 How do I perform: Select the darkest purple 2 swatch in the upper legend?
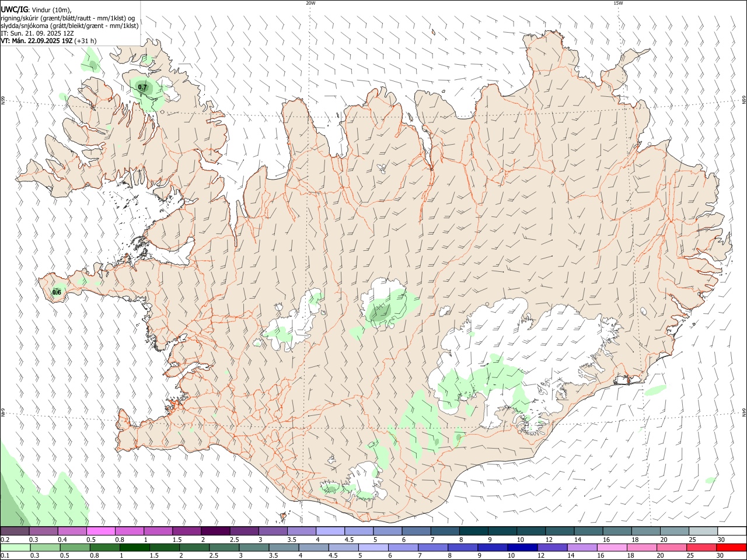215,531
